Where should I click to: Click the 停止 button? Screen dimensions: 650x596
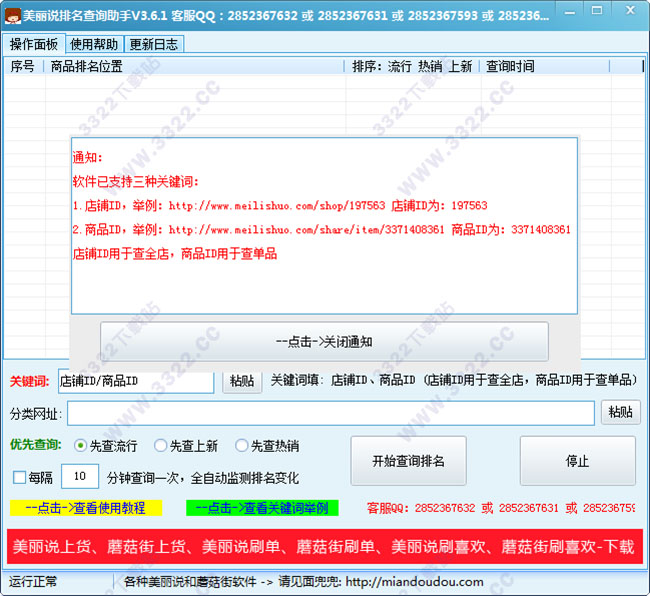click(x=577, y=460)
